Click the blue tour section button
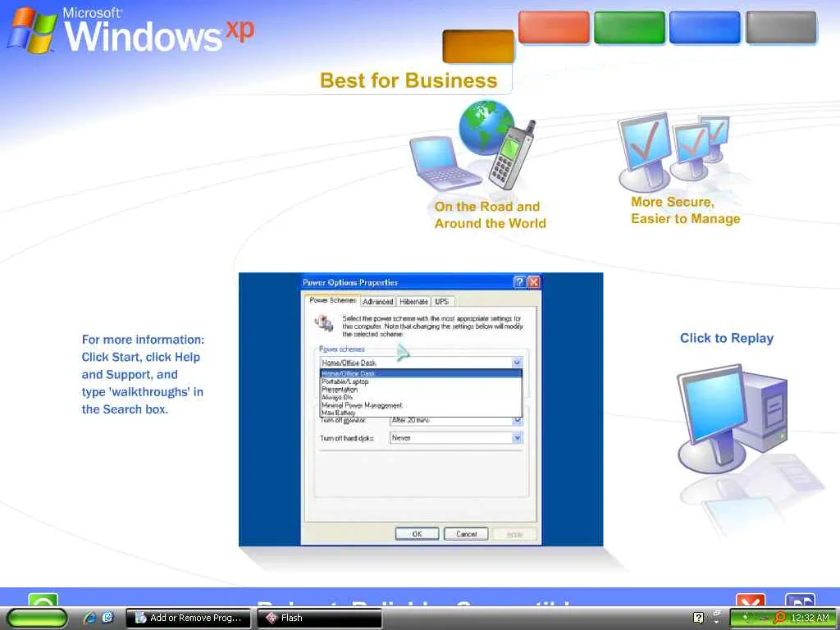Image resolution: width=840 pixels, height=630 pixels. coord(705,27)
